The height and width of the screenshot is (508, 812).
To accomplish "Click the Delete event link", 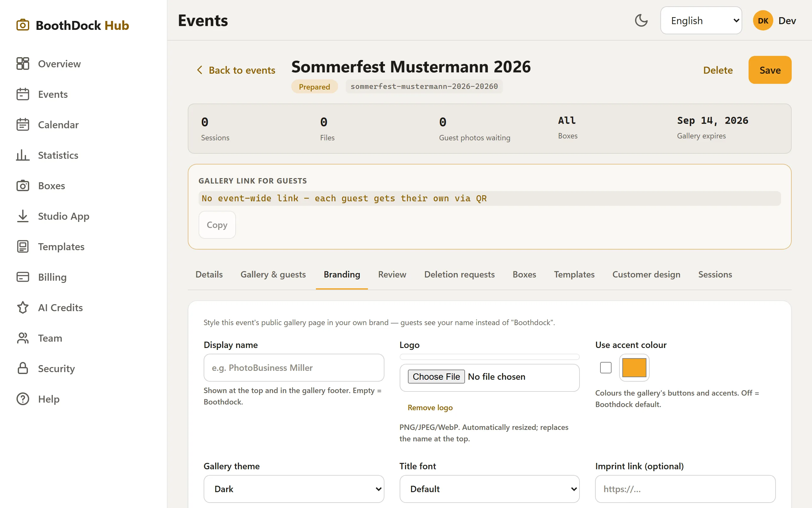I will (718, 70).
